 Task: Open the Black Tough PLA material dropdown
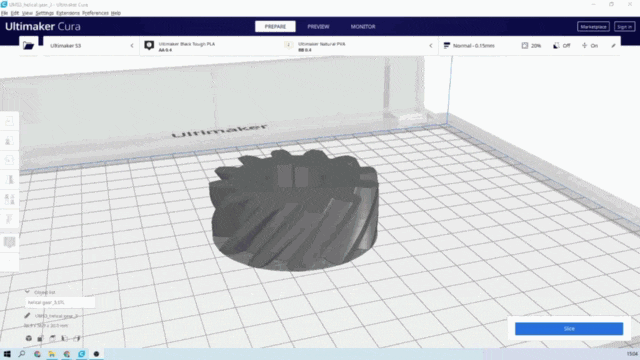coord(212,46)
